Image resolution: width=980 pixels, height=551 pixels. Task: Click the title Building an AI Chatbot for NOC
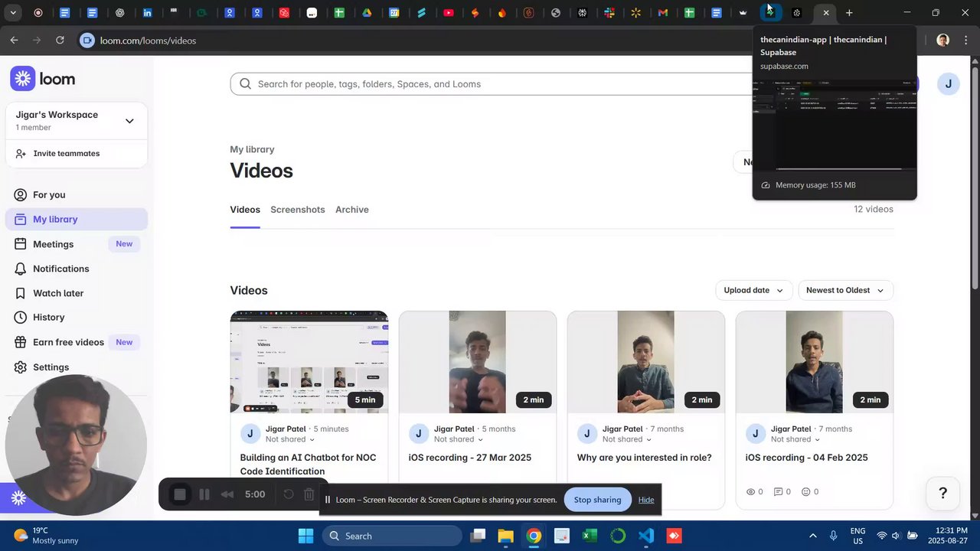pyautogui.click(x=308, y=464)
